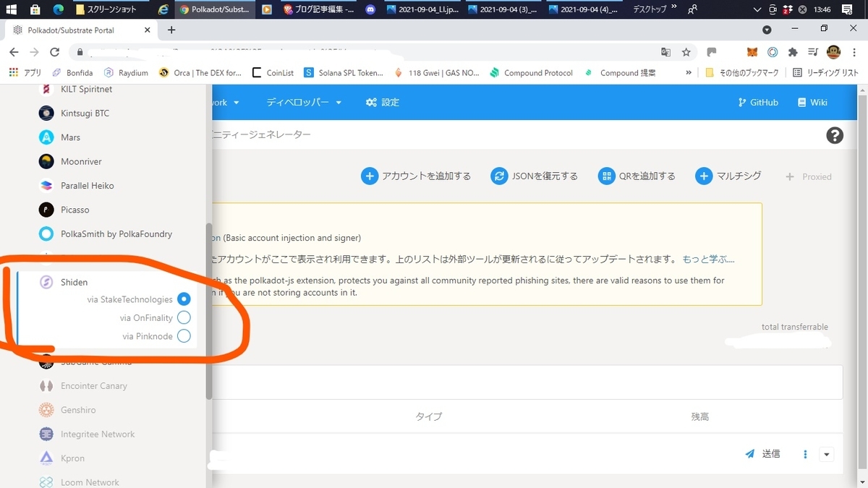Open the GitHub link
The image size is (868, 488).
click(758, 103)
